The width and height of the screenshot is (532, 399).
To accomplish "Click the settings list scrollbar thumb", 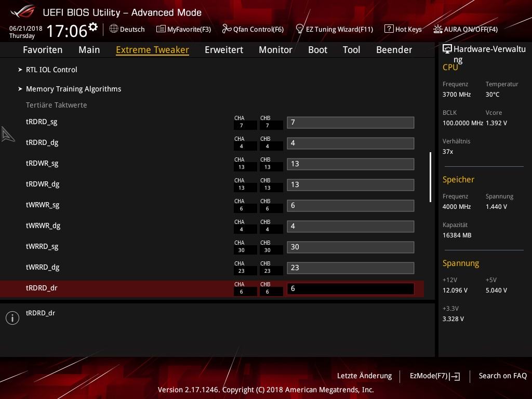I will [x=430, y=177].
